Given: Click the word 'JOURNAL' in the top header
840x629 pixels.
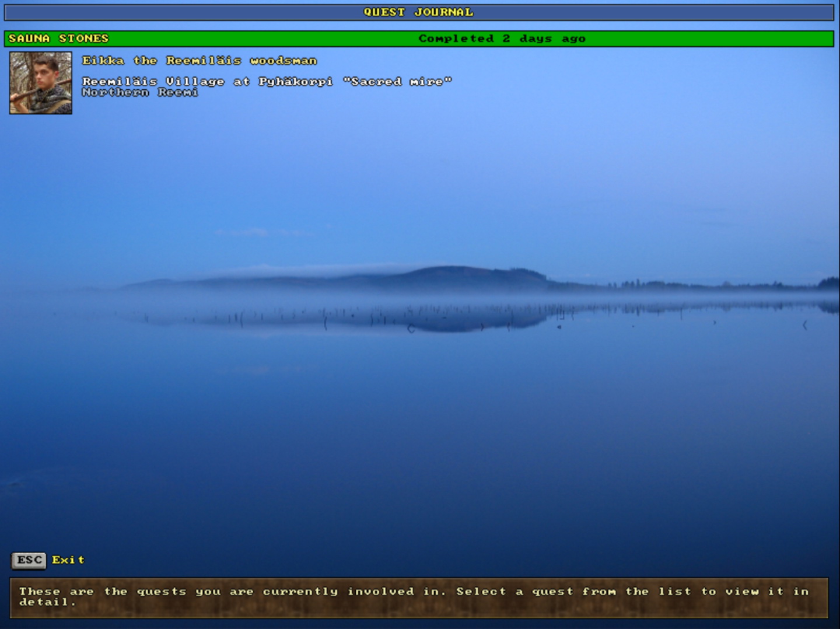Looking at the screenshot, I should tap(443, 12).
